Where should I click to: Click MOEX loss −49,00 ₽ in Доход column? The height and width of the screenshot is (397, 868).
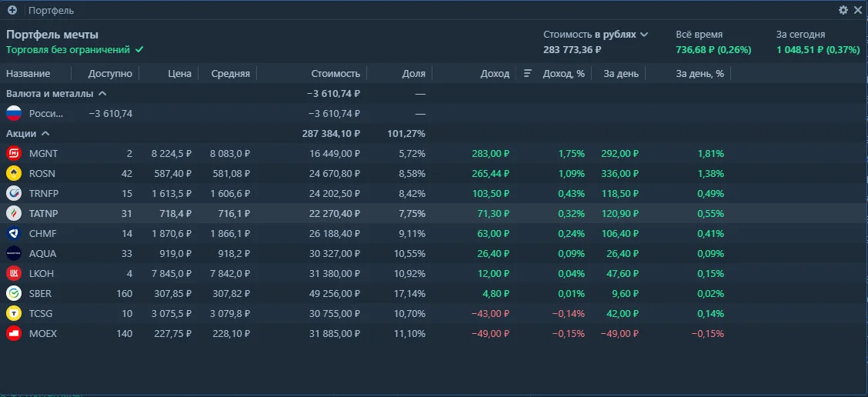490,333
